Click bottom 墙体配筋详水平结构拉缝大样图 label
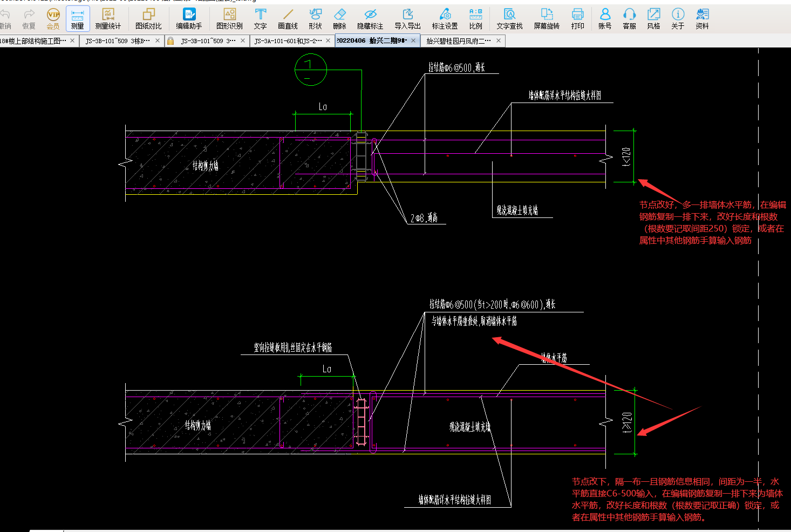Screen dimensions: 791x532 click(x=455, y=500)
